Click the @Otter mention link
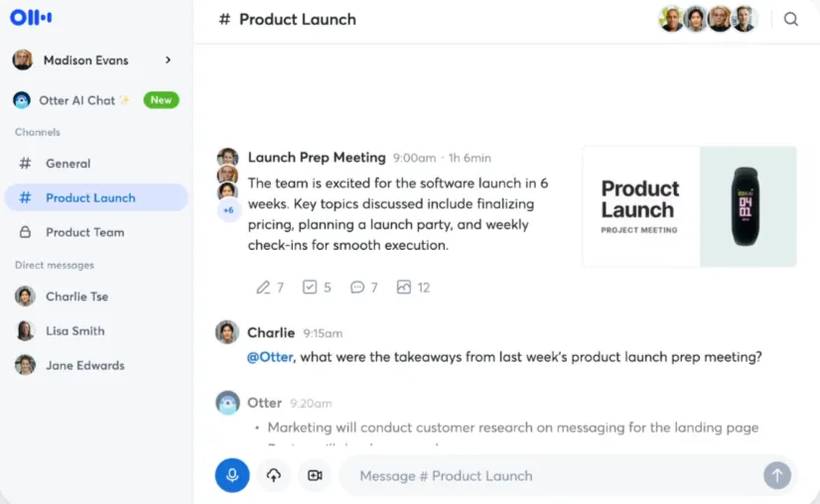820x504 pixels. point(270,357)
